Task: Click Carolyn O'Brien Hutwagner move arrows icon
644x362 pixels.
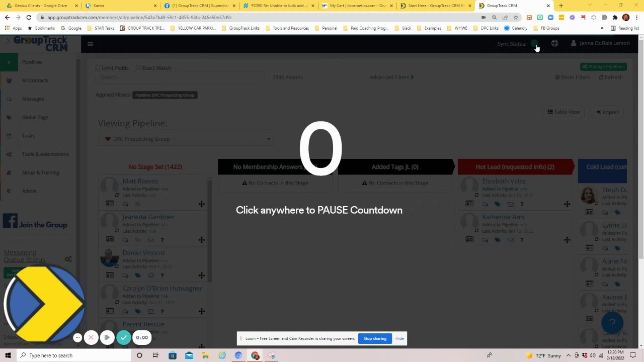Action: pyautogui.click(x=201, y=311)
